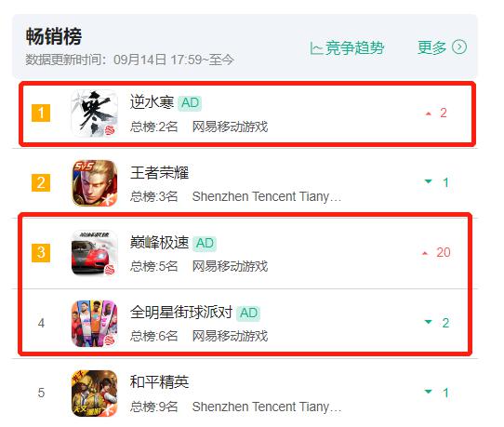The width and height of the screenshot is (504, 427).
Task: Click 更多 to see more rankings
Action: (431, 47)
